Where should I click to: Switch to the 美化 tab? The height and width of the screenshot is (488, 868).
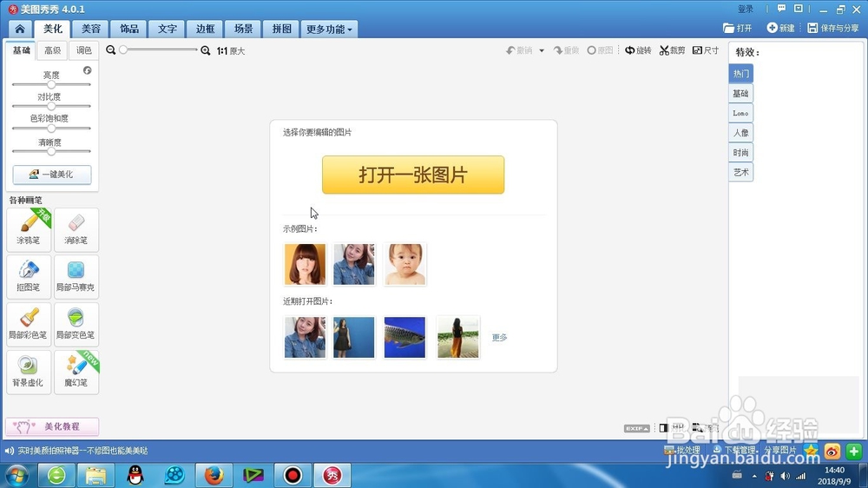53,29
